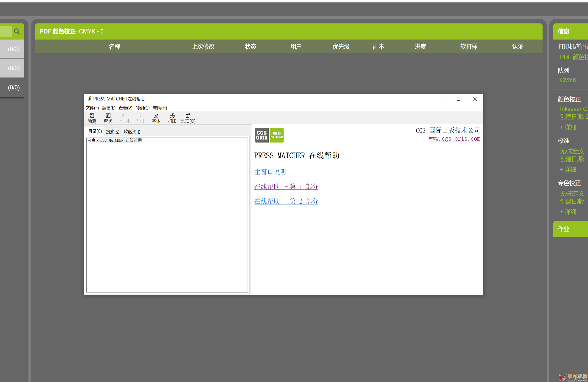Expand 专色校正 details with + 详细
This screenshot has width=588, height=382.
568,212
